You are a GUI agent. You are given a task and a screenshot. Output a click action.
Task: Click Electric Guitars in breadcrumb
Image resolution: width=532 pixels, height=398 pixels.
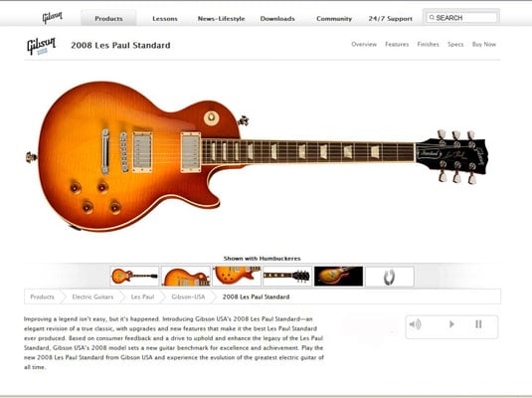pyautogui.click(x=92, y=297)
